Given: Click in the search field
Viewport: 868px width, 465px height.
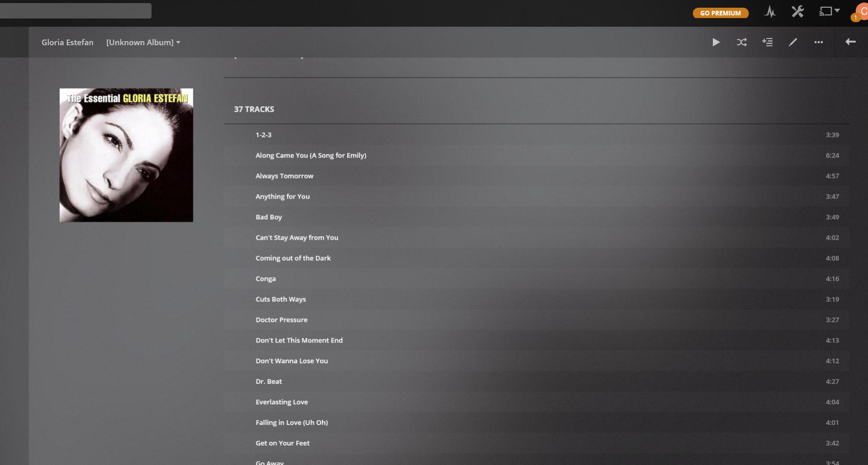Looking at the screenshot, I should [x=76, y=11].
